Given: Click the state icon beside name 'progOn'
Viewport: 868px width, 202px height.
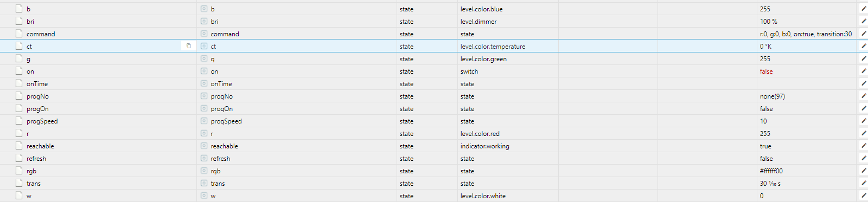Looking at the screenshot, I should pos(204,108).
